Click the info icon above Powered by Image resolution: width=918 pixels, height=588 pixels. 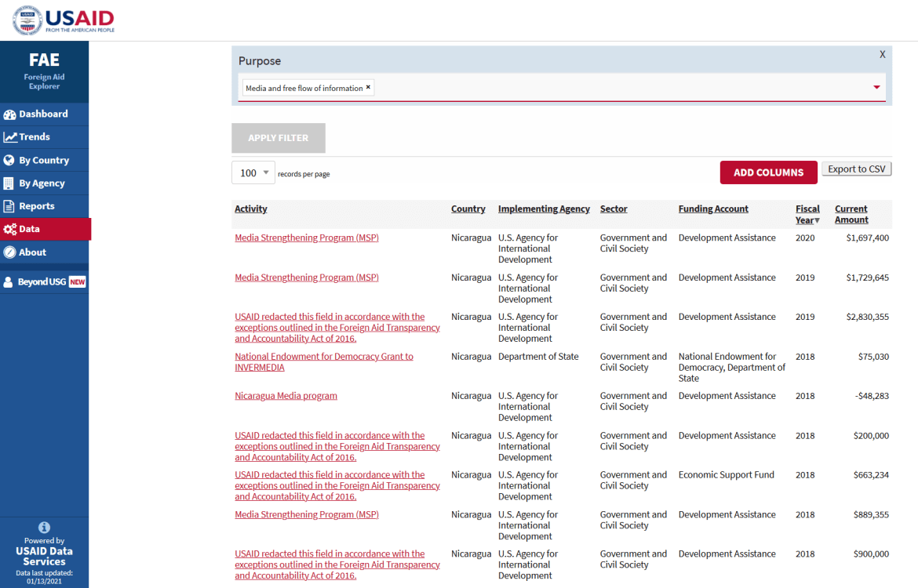coord(44,527)
